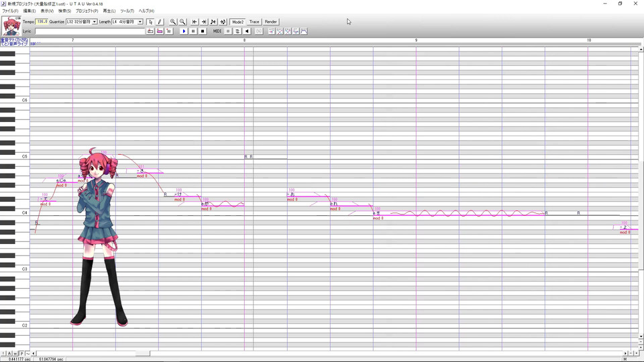Click the MIDI loop icon

tap(237, 32)
